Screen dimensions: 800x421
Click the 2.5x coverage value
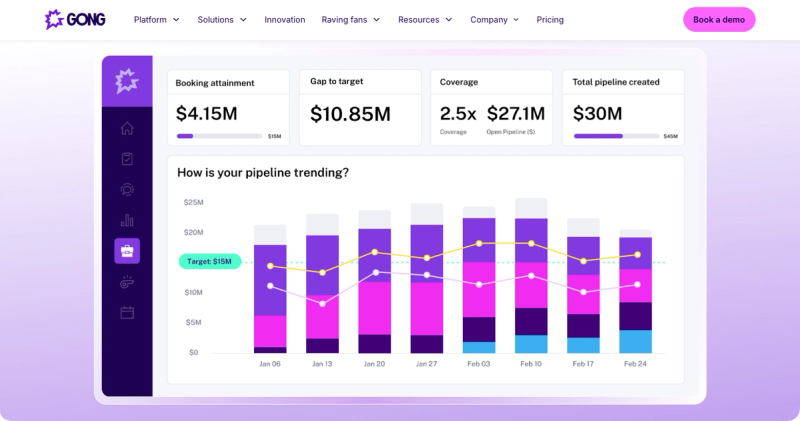(x=458, y=114)
